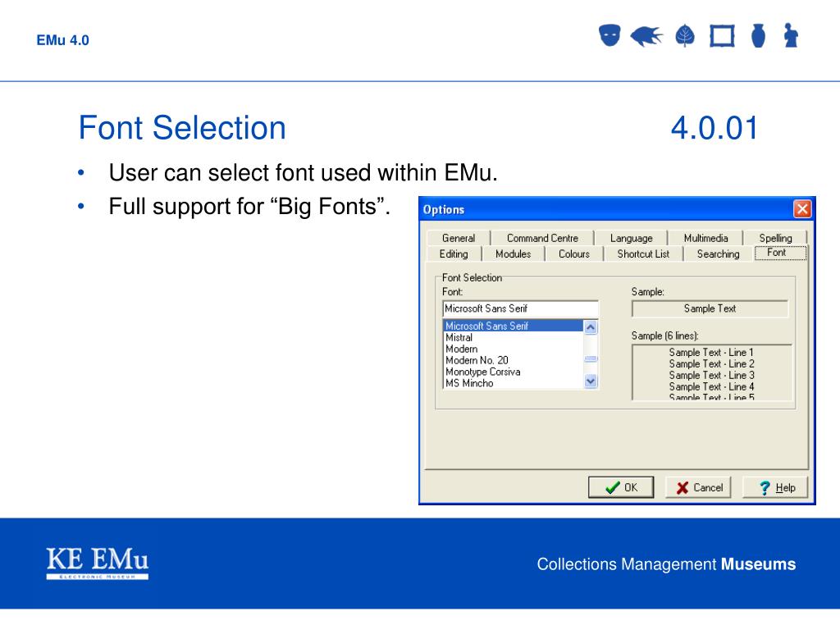Click the statue figure icon in header
Viewport: 840px width, 630px height.
(791, 35)
